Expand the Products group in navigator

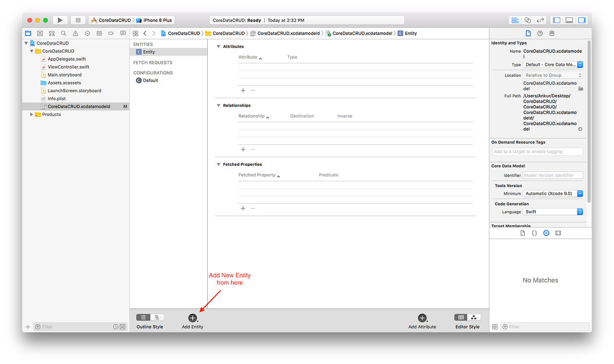tap(31, 114)
